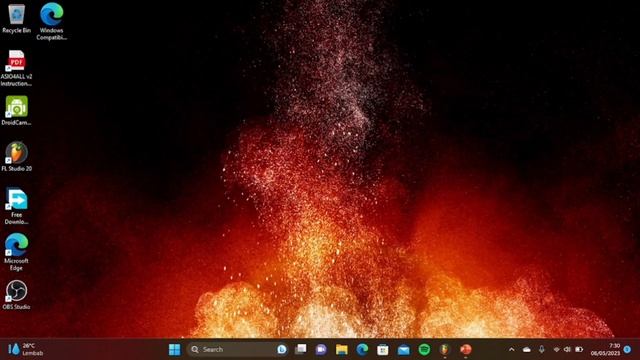This screenshot has height=360, width=640.
Task: Open the Chat app from taskbar
Action: pyautogui.click(x=321, y=349)
